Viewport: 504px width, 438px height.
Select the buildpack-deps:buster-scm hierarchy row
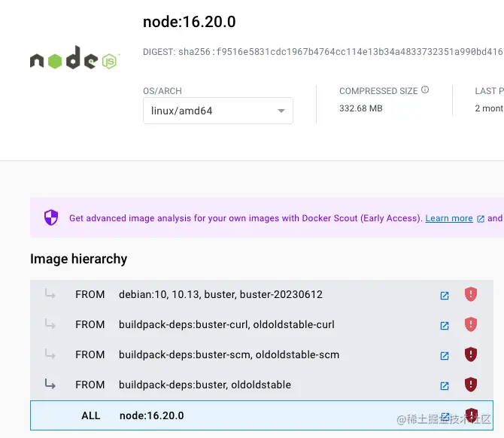[x=262, y=354]
